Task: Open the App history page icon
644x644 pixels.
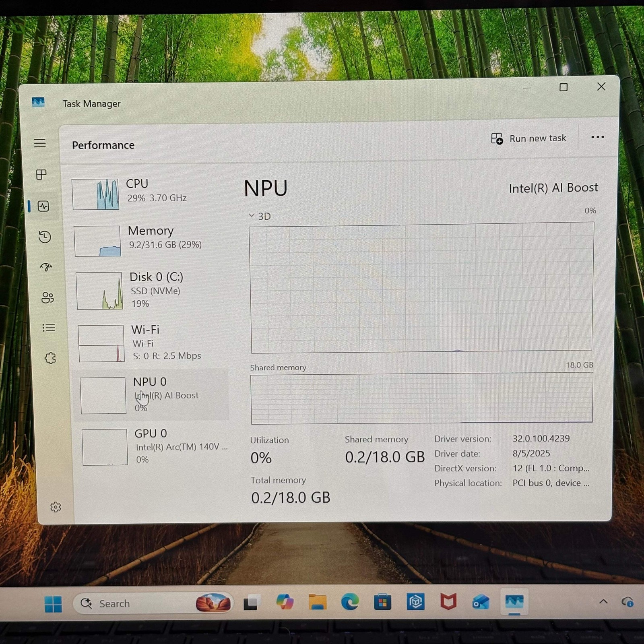Action: click(45, 237)
